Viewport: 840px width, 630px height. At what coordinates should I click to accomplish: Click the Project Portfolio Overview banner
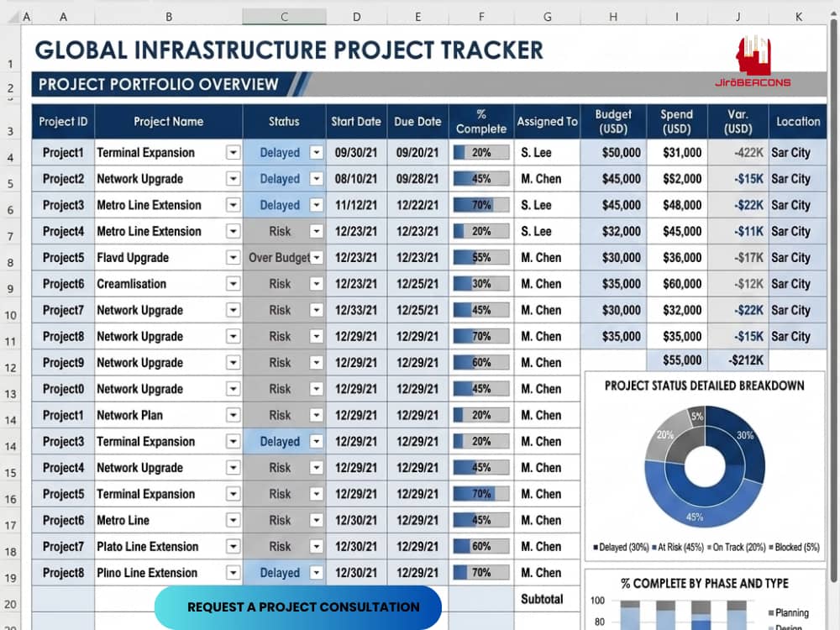[159, 85]
